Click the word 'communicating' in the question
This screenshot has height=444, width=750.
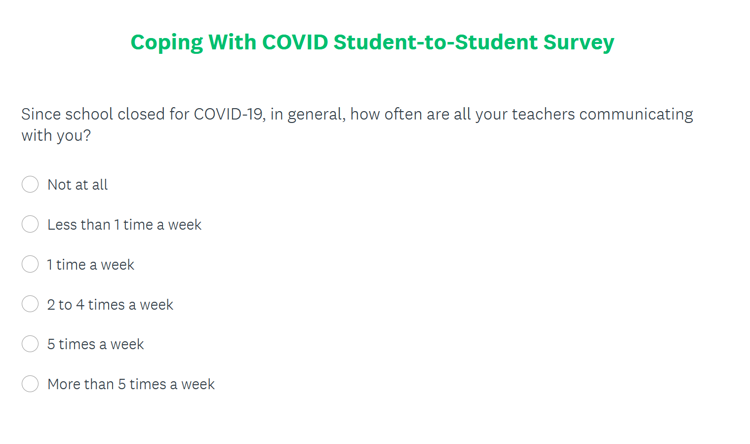[x=636, y=115]
